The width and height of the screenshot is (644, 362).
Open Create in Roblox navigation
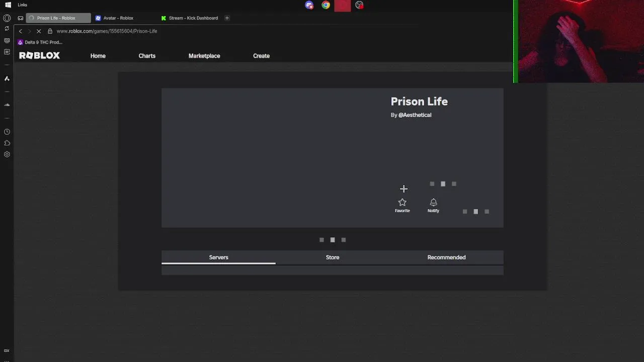pos(261,56)
